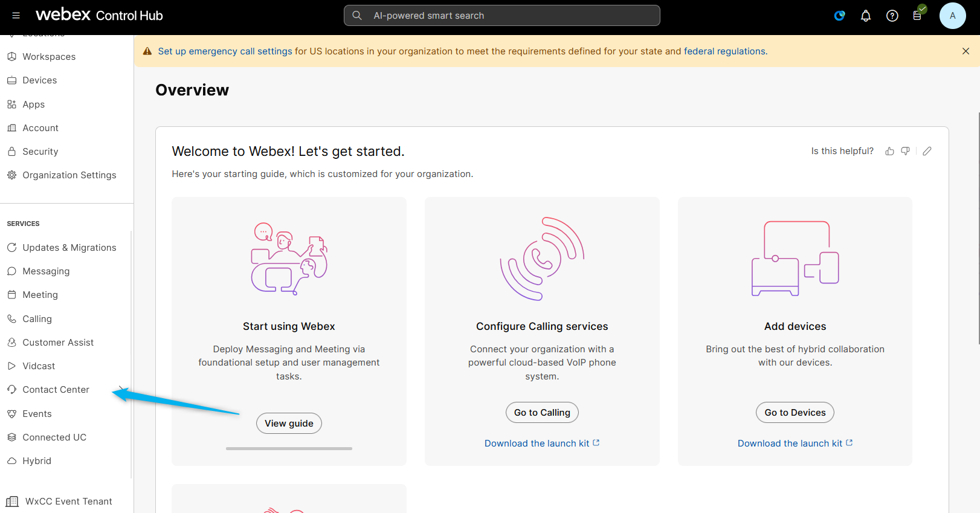
Task: Open the Webex AI assistant icon
Action: click(839, 16)
